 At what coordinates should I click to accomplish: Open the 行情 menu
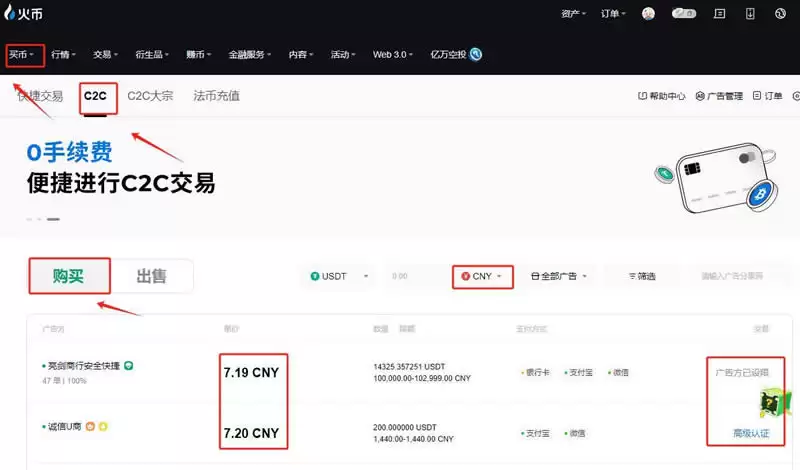pos(63,54)
